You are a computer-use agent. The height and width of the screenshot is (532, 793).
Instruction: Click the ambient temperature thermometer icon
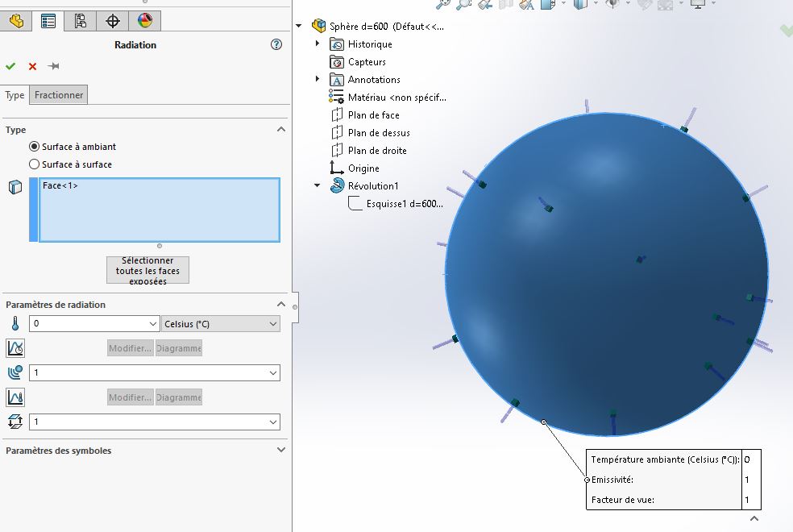pyautogui.click(x=15, y=324)
